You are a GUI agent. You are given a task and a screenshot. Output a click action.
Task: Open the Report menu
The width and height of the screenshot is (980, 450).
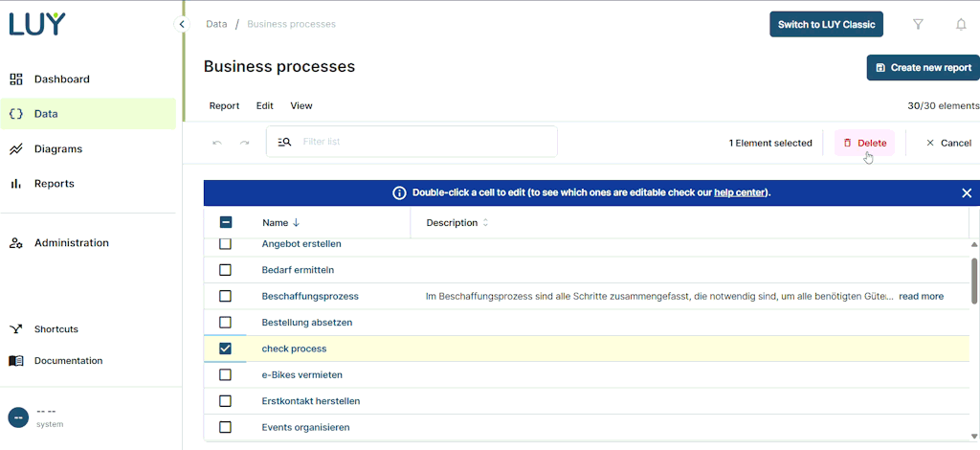tap(224, 106)
